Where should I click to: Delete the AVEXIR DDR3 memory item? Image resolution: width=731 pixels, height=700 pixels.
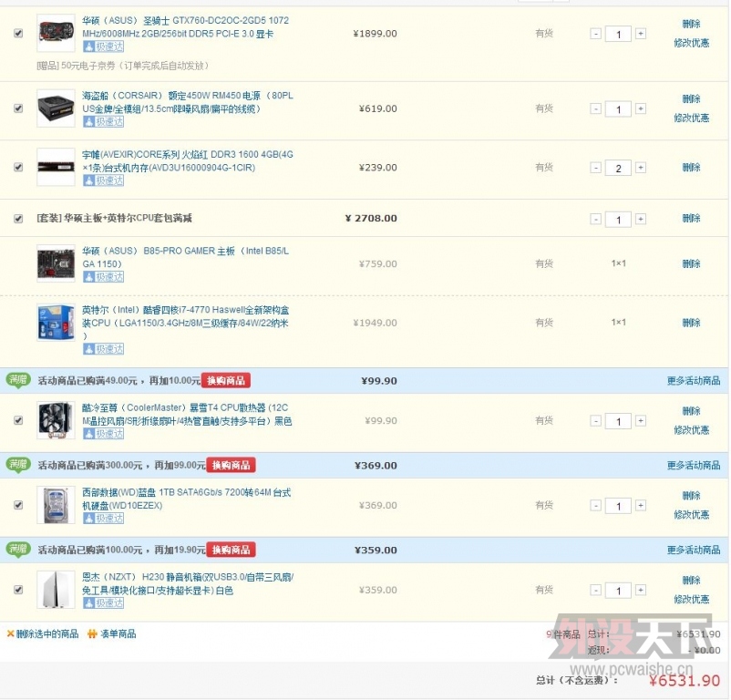pos(691,168)
